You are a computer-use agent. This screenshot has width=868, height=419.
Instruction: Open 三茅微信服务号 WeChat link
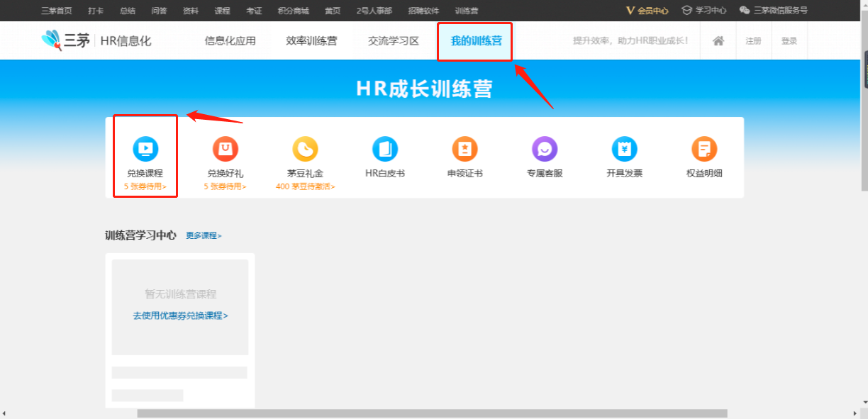(773, 11)
